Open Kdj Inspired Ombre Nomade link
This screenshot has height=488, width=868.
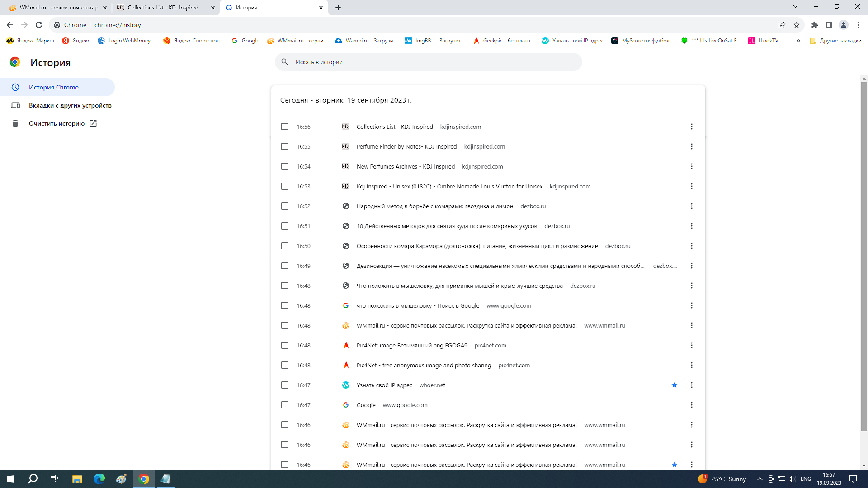(449, 186)
